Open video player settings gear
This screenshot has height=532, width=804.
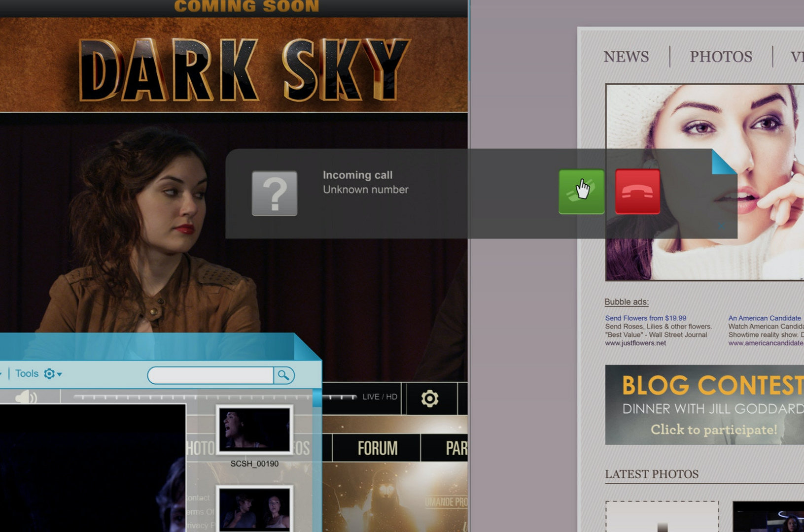point(429,398)
